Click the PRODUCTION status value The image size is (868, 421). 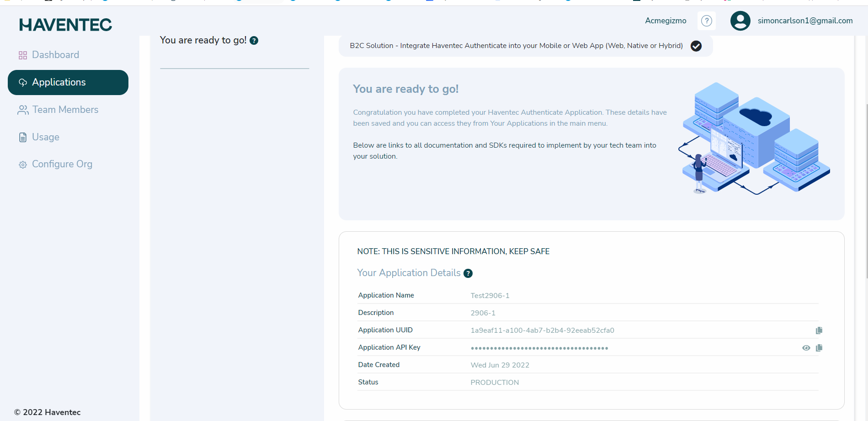495,383
